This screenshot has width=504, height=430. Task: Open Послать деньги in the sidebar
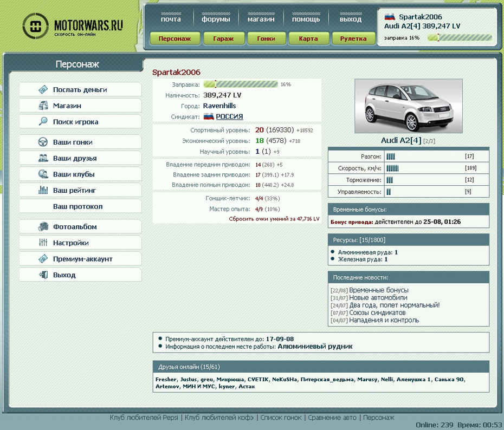pyautogui.click(x=81, y=89)
